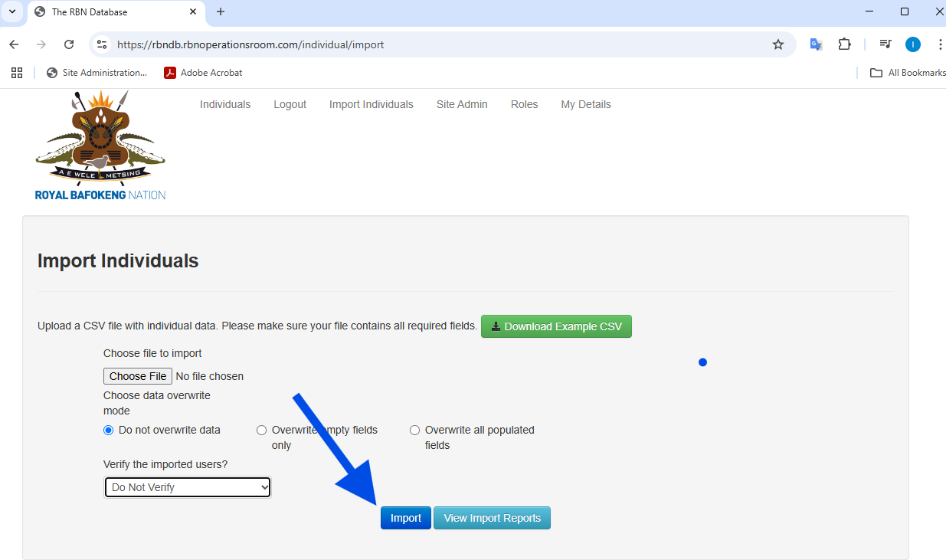View site information icon in address bar
The width and height of the screenshot is (946, 560).
click(102, 44)
